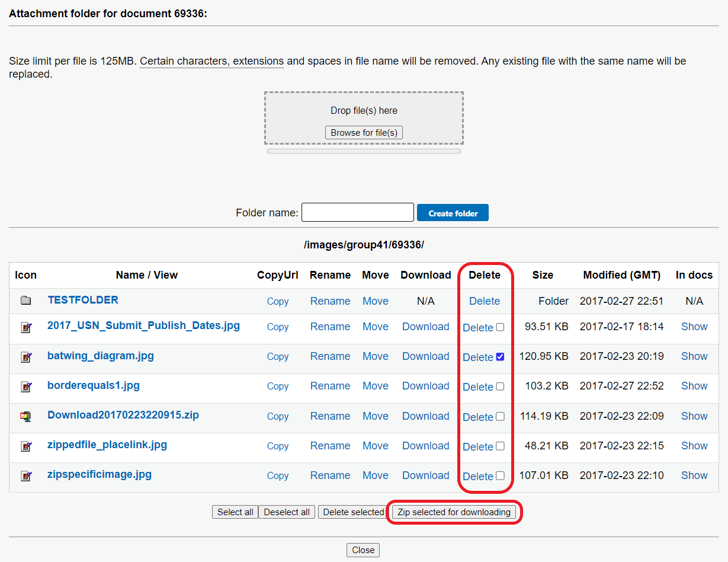Move batwing_diagram.jpg
728x562 pixels.
[x=376, y=356]
